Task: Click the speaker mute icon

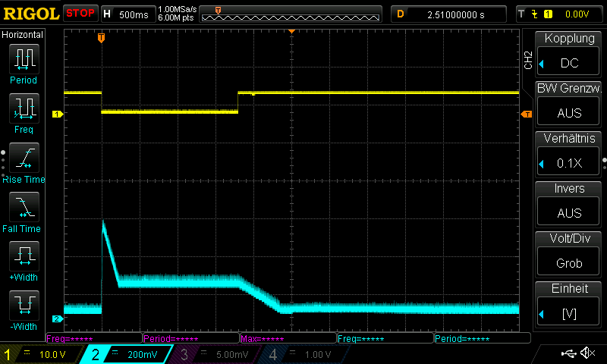Action: pyautogui.click(x=587, y=353)
